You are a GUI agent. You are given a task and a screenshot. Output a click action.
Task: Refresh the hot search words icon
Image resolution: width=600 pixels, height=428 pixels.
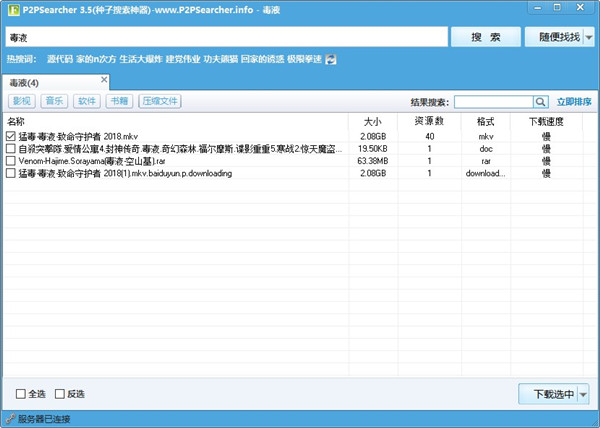pyautogui.click(x=331, y=59)
